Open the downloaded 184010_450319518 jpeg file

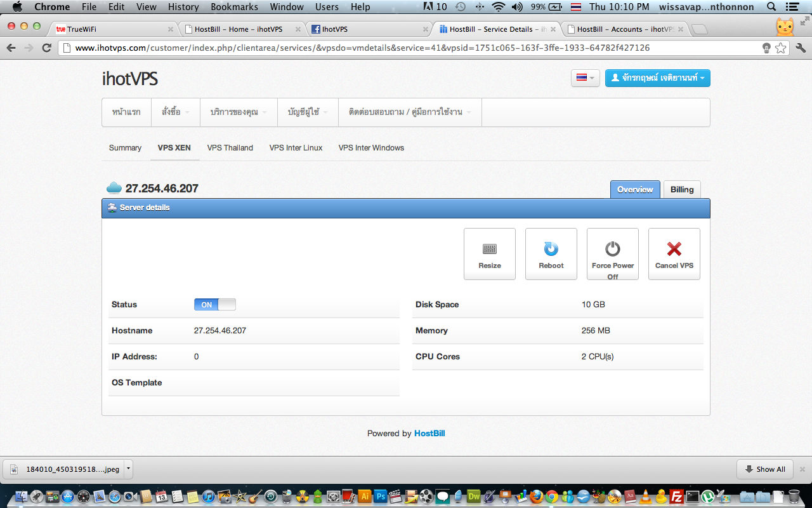click(x=65, y=469)
